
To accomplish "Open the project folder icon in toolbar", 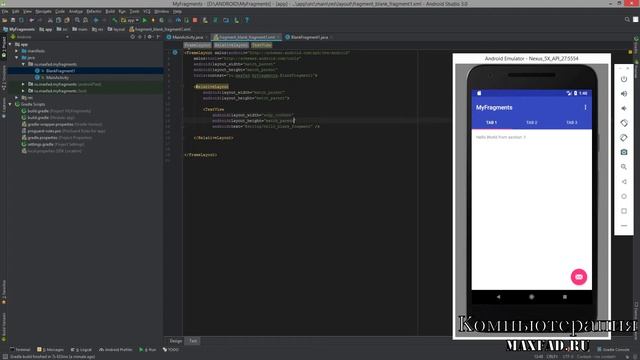I will tap(5, 20).
